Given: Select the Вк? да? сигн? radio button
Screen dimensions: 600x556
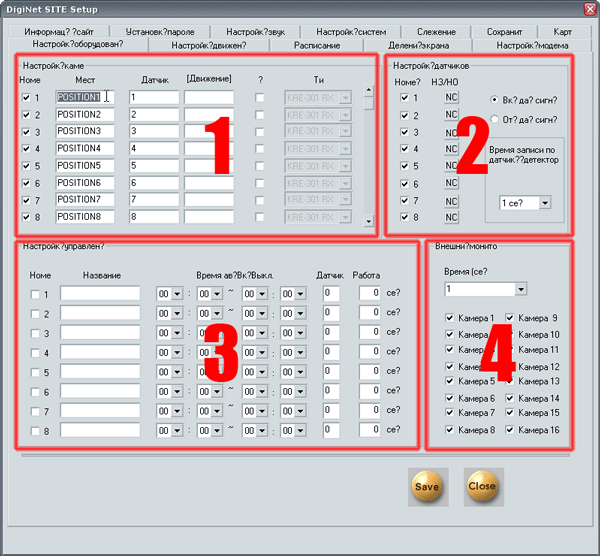Looking at the screenshot, I should [x=494, y=100].
